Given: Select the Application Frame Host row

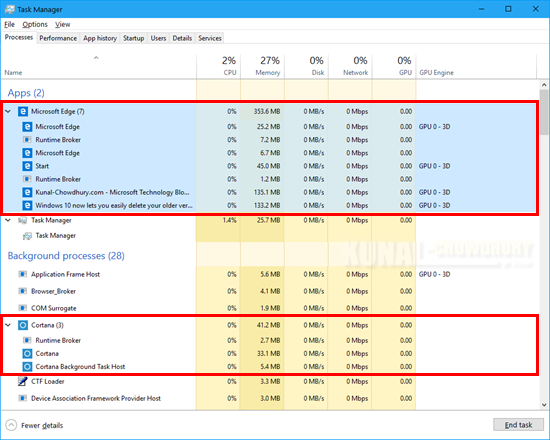Looking at the screenshot, I should tap(269, 274).
